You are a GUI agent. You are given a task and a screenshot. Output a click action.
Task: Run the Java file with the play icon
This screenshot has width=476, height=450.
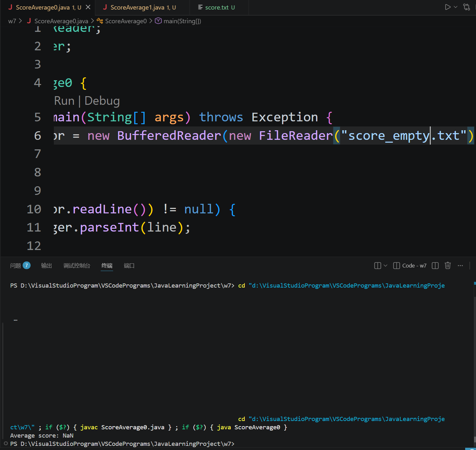(x=448, y=7)
